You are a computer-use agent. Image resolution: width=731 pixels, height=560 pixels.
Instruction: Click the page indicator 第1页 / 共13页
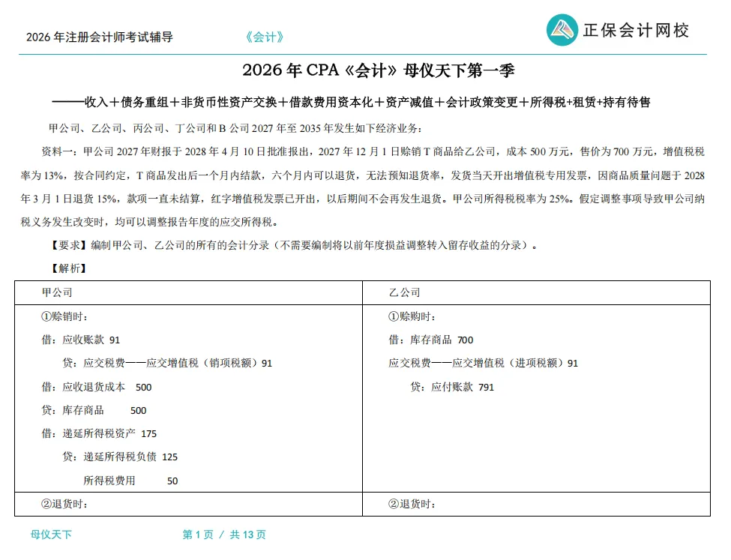click(x=224, y=535)
